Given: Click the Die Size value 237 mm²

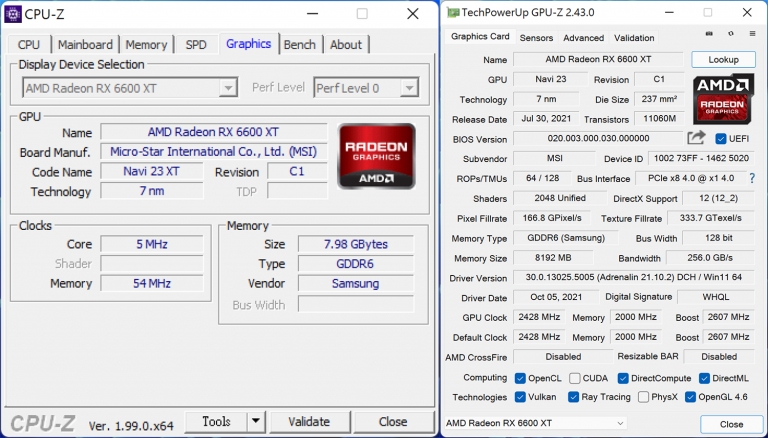Looking at the screenshot, I should point(659,99).
